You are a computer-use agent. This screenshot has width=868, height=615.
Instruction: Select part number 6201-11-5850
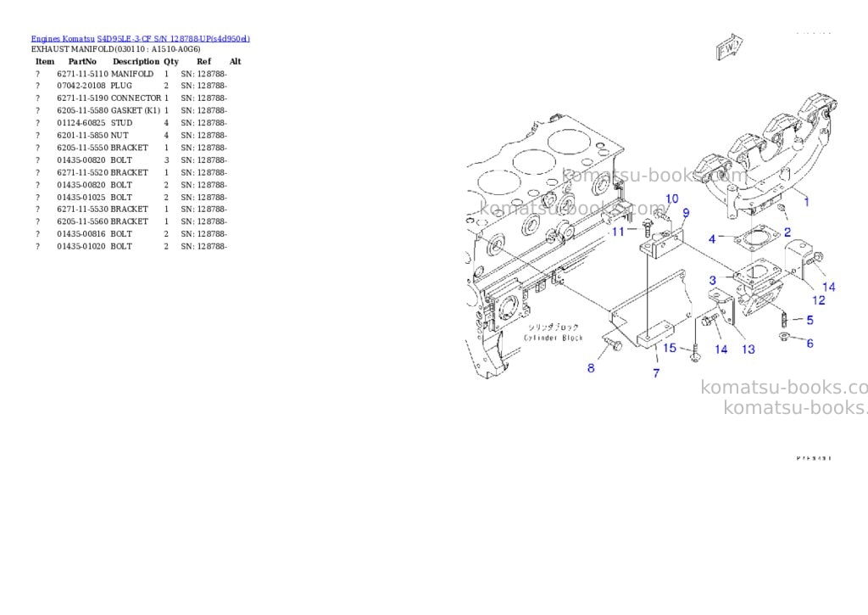pos(82,135)
